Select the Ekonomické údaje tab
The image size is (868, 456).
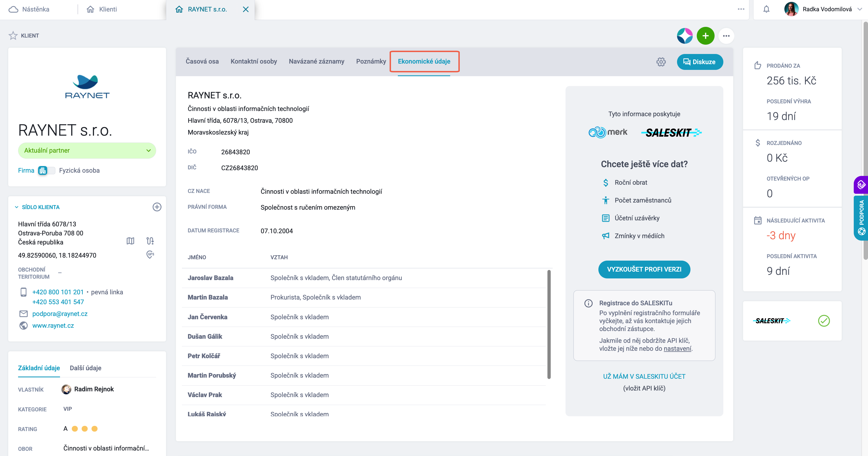[x=424, y=61]
